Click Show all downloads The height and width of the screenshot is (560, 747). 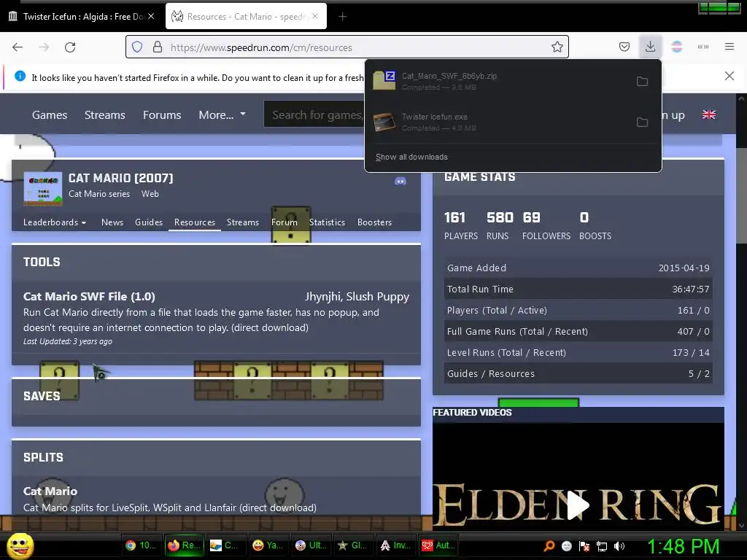click(411, 157)
